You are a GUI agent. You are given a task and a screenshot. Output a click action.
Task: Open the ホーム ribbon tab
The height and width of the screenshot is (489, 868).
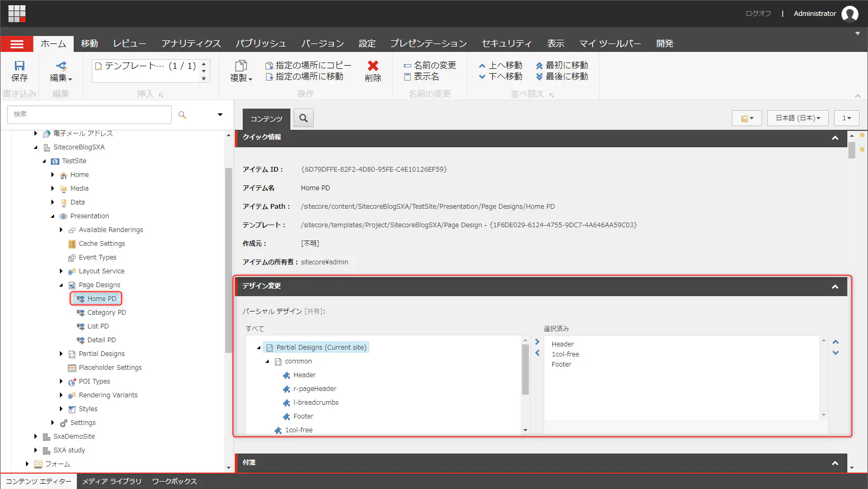(54, 43)
